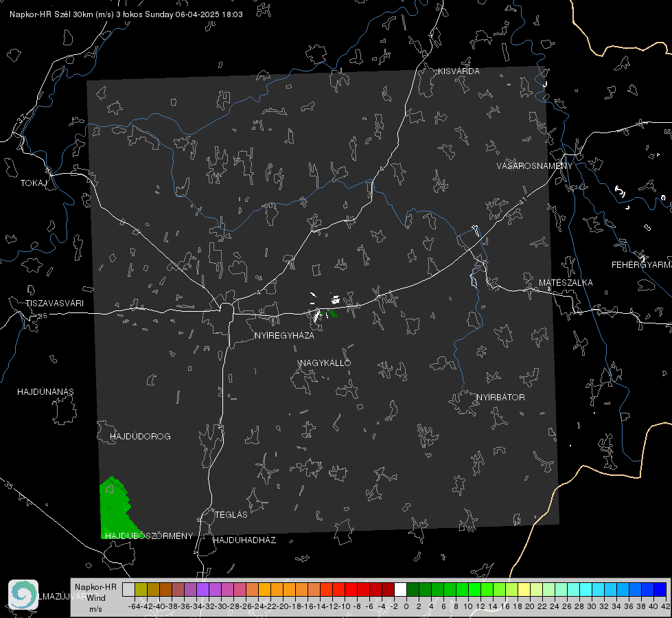672x618 pixels.
Task: Pick the gray legend swatch left of -64
Action: coord(128,589)
